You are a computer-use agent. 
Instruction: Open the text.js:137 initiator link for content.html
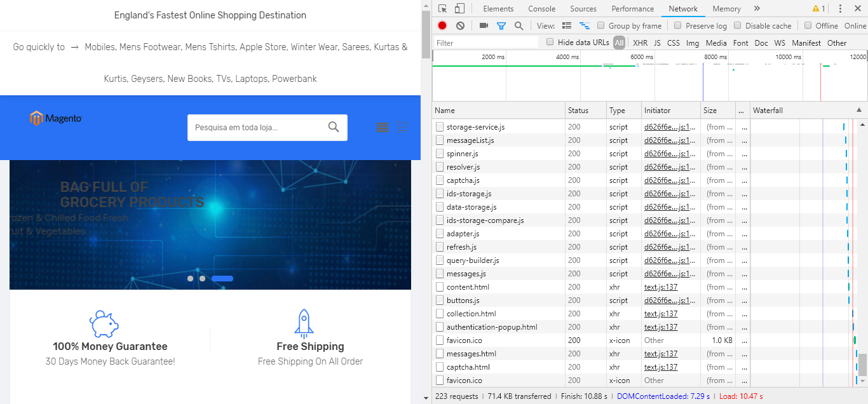pyautogui.click(x=661, y=287)
